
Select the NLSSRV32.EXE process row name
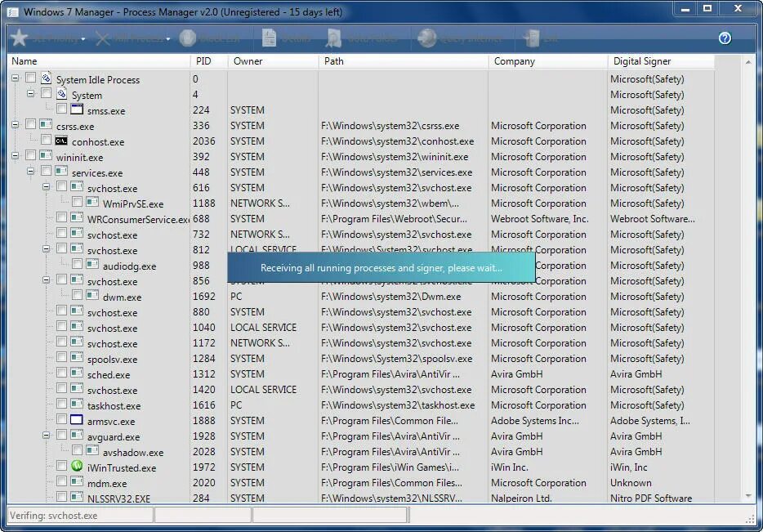click(118, 498)
